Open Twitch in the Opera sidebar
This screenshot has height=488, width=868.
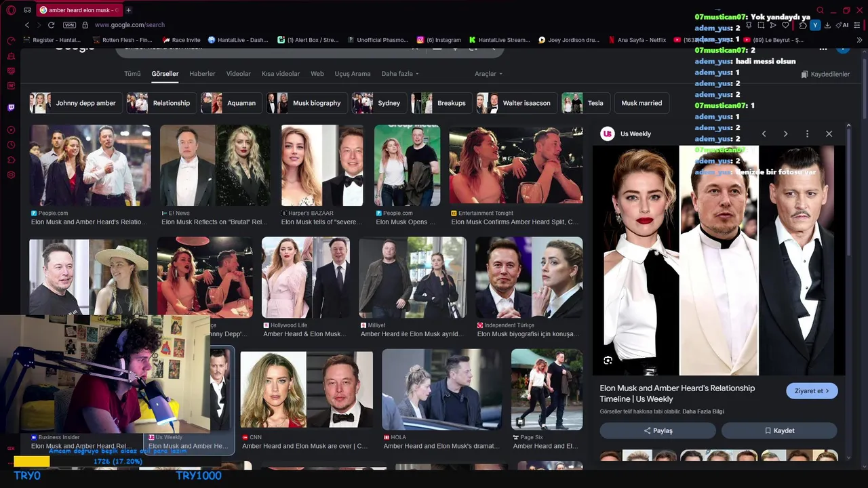point(11,107)
